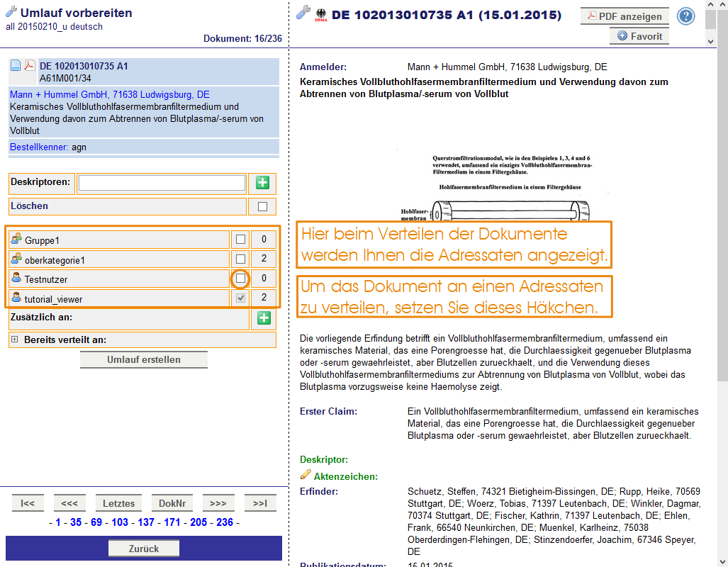Add descriptor with the green plus icon

coord(262,183)
